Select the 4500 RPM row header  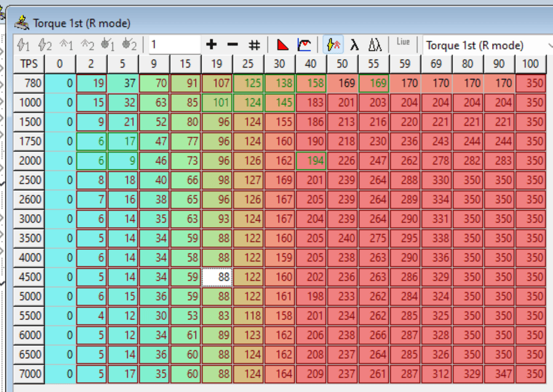coord(29,277)
